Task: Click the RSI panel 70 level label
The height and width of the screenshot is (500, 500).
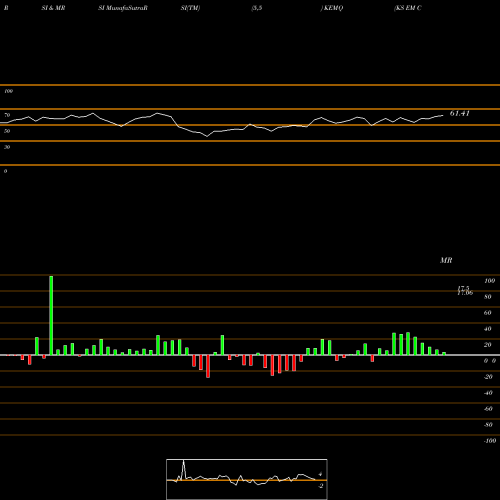Action: tap(7, 115)
